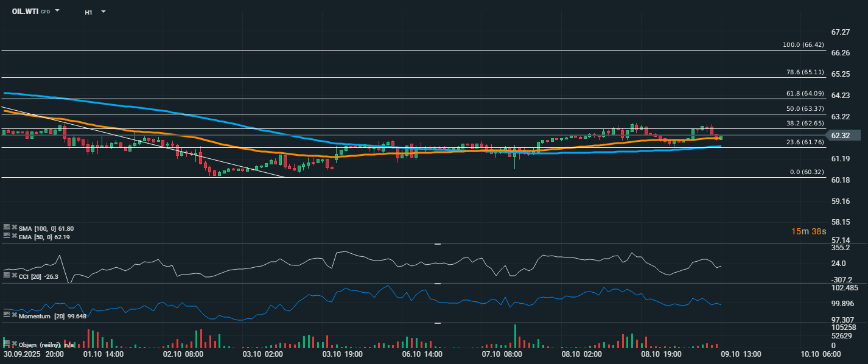Remove the Momentum indicator via X icon
Screen dimensions: 868x364
click(14, 315)
